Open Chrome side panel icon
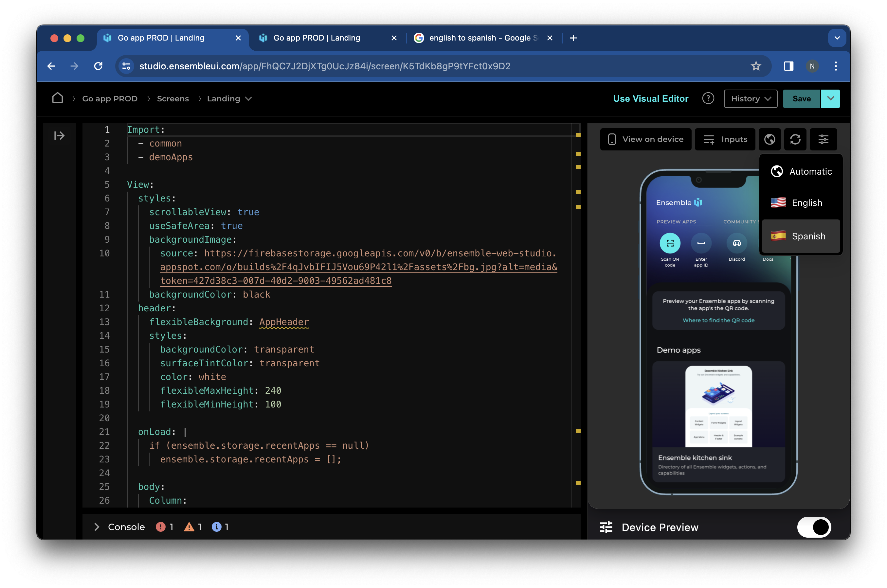 point(788,66)
